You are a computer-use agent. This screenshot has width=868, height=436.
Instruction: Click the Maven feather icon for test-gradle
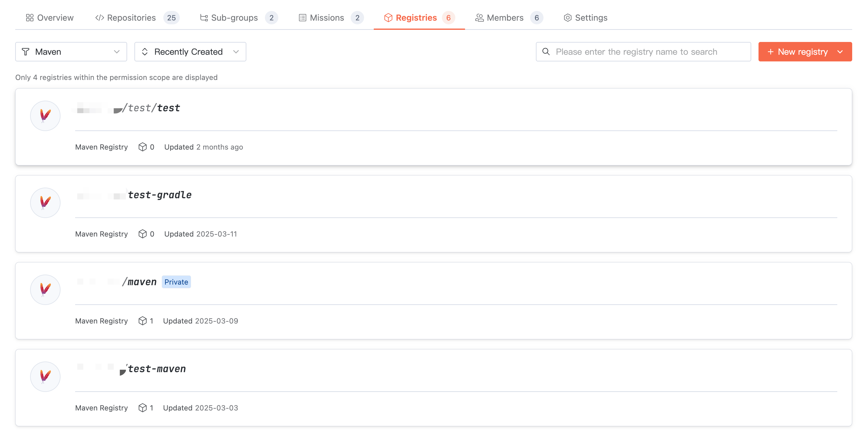pyautogui.click(x=45, y=202)
